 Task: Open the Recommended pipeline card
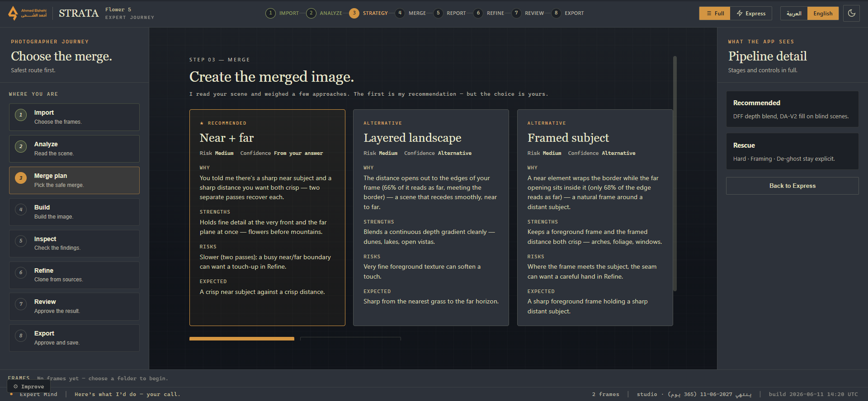793,109
